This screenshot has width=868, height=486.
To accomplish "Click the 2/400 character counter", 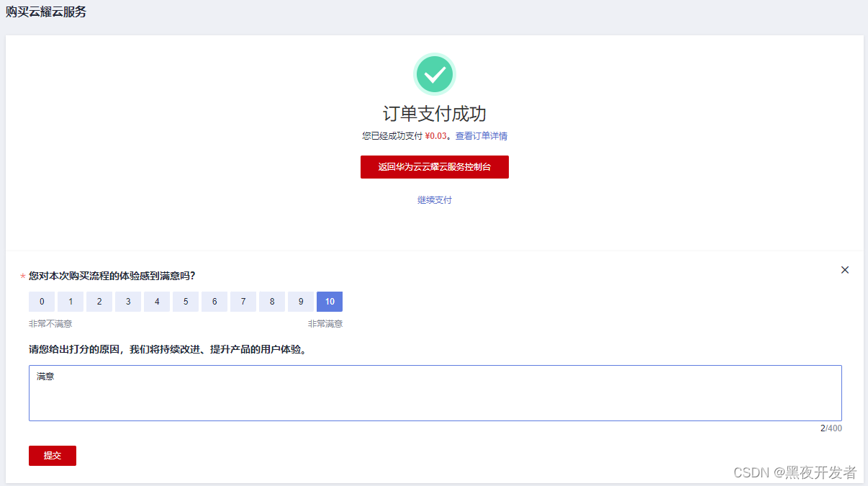I will coord(831,428).
